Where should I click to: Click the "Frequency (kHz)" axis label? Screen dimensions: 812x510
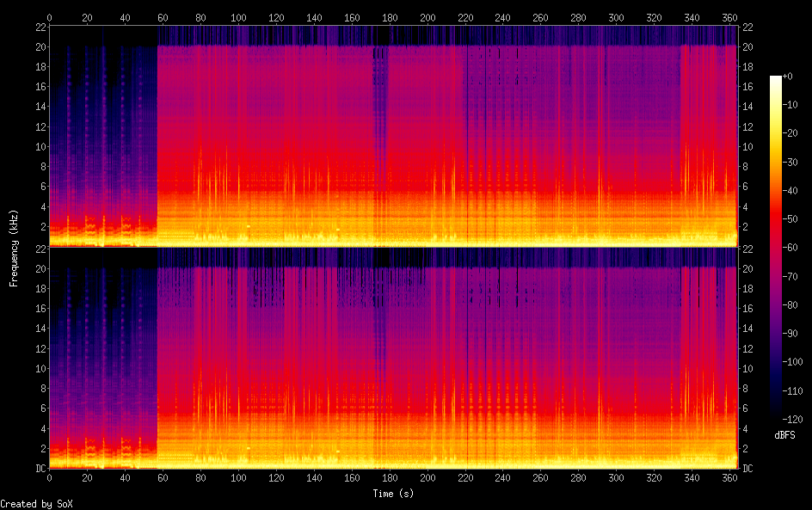point(14,248)
